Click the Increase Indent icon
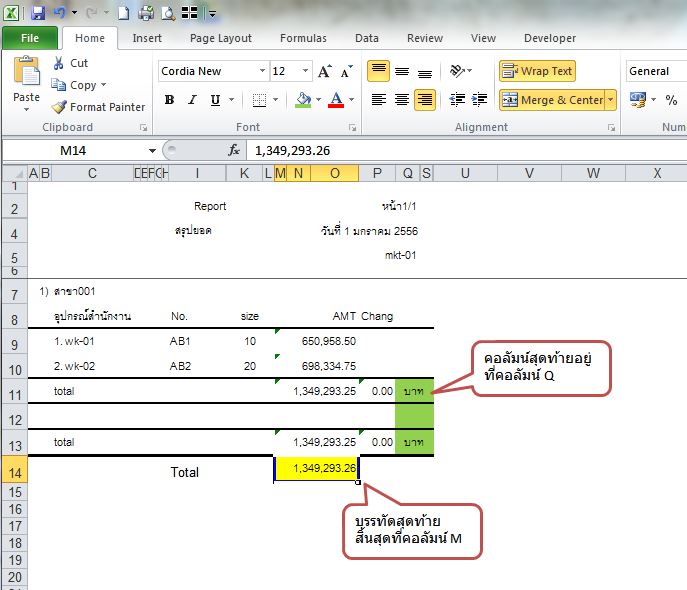The image size is (687, 590). (479, 100)
